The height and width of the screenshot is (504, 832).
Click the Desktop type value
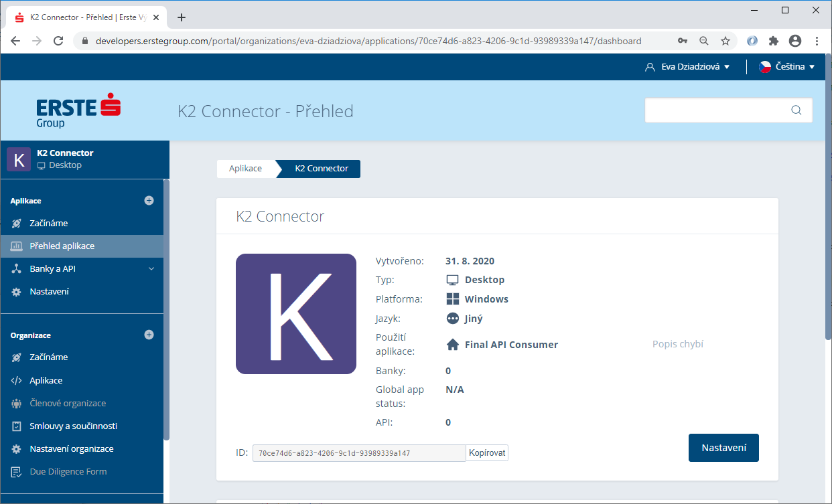pos(484,280)
